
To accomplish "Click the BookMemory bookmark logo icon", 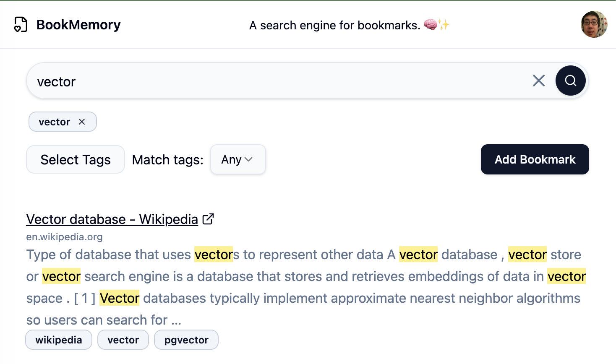I will [21, 25].
